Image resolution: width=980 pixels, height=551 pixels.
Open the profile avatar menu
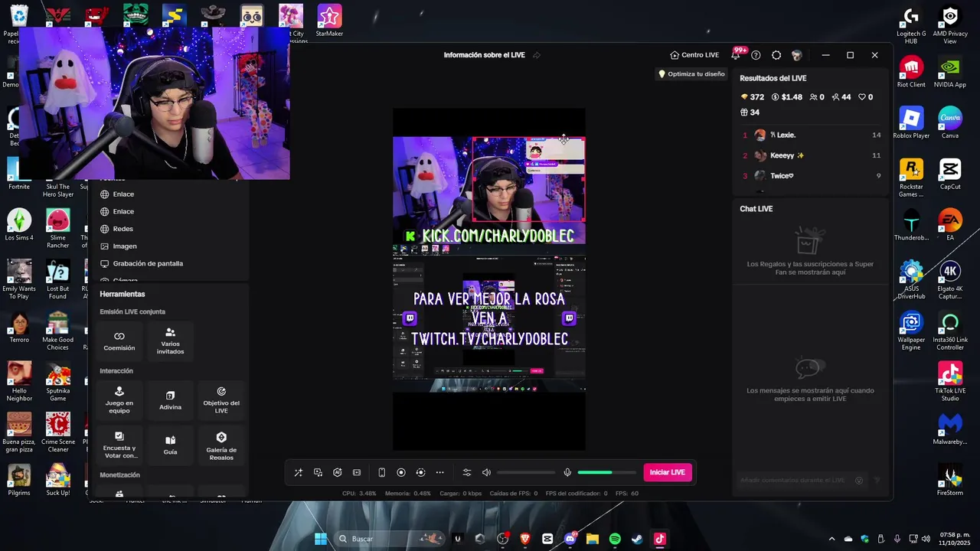[797, 55]
